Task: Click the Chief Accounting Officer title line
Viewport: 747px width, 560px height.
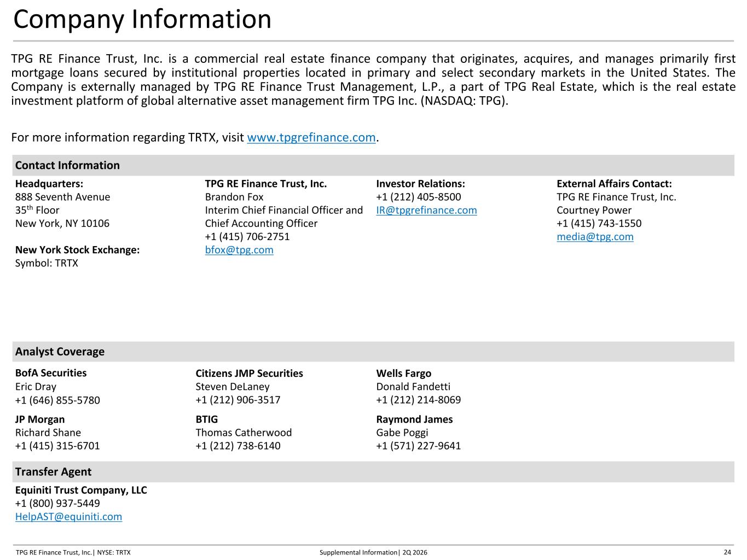Action: coord(261,223)
